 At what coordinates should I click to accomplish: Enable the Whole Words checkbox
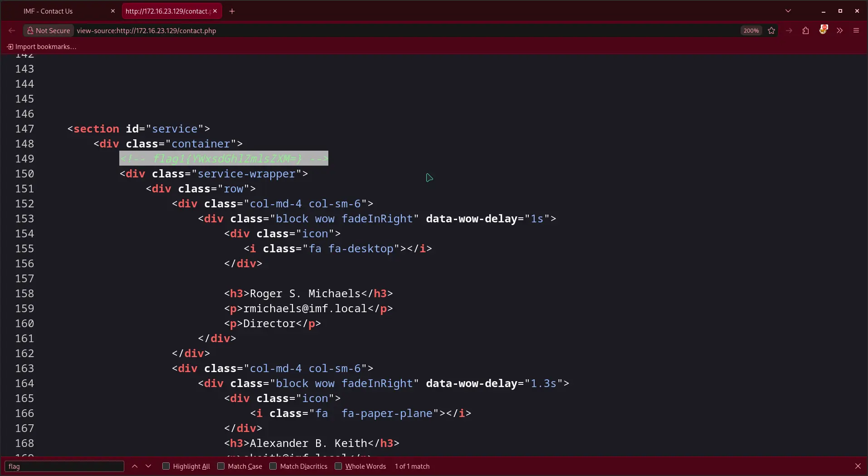pos(338,466)
